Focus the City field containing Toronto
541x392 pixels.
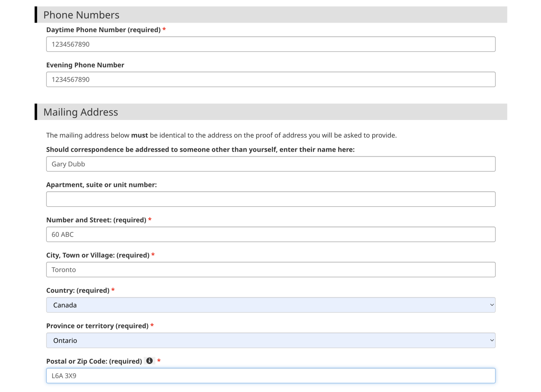270,270
